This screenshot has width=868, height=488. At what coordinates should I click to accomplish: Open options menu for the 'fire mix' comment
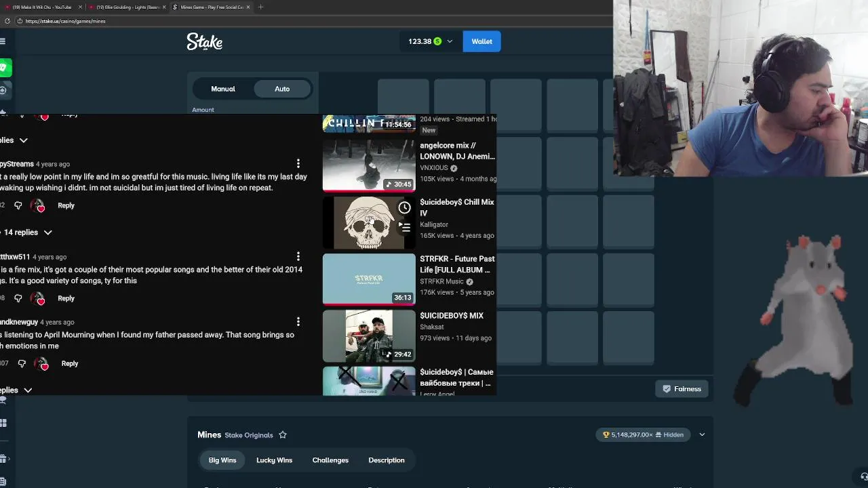[x=298, y=256]
